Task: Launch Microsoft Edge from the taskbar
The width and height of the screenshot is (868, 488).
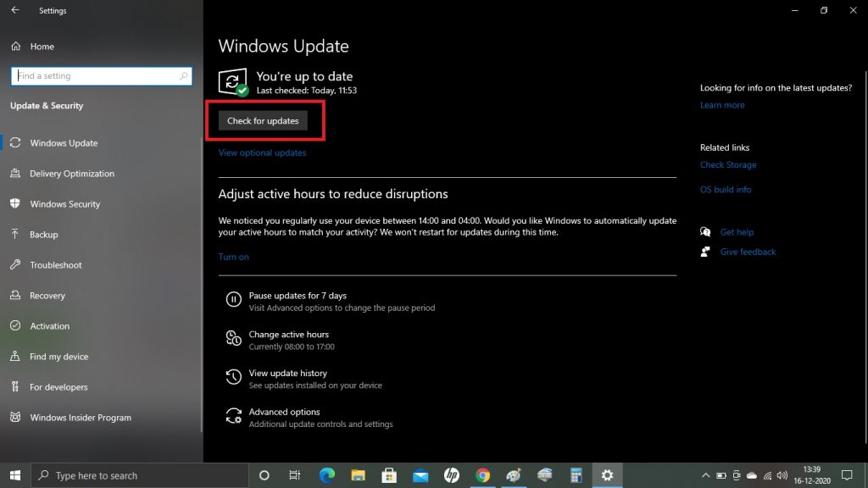Action: [326, 475]
